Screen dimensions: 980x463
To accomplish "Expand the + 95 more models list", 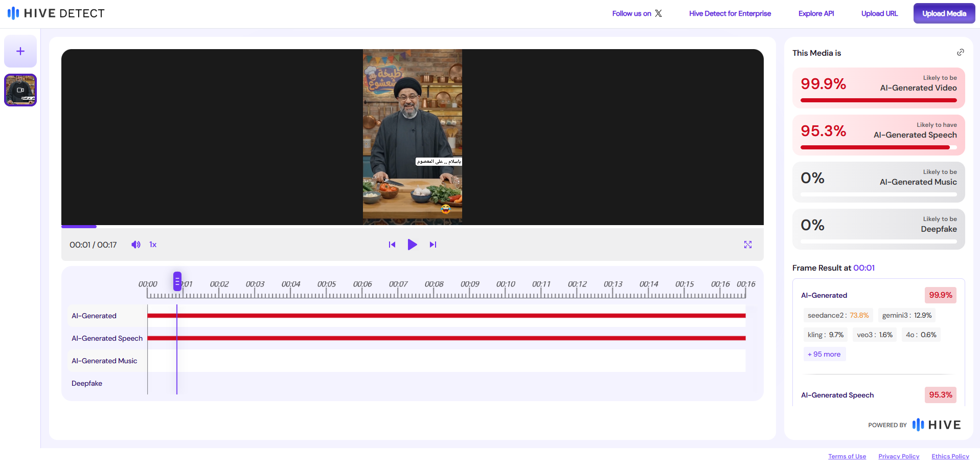I will pos(824,354).
